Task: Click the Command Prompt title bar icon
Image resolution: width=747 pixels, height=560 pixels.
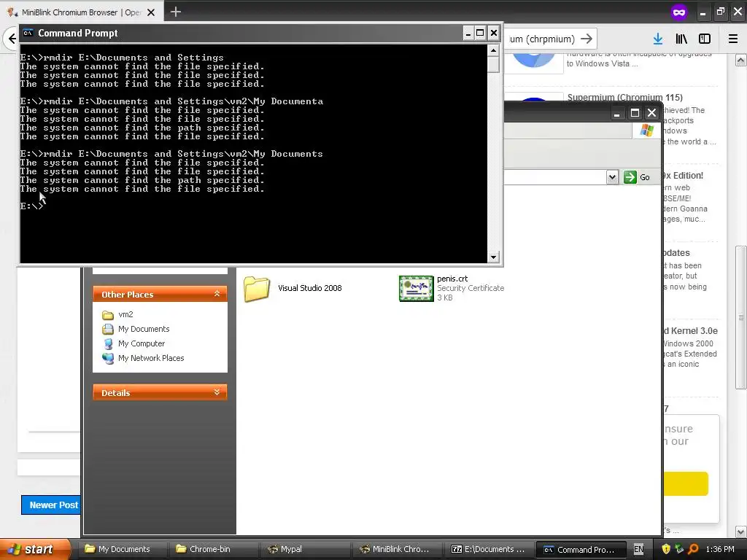Action: 28,33
